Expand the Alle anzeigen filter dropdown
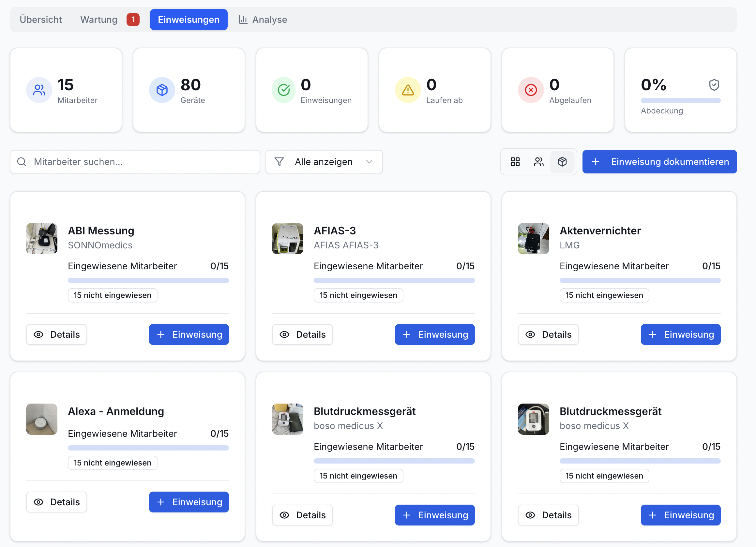 tap(324, 162)
